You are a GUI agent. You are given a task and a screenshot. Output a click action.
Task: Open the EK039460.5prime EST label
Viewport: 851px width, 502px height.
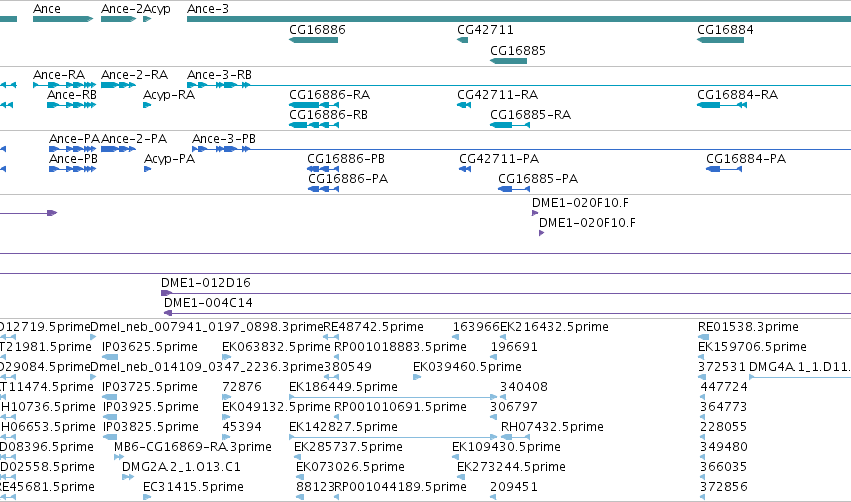pyautogui.click(x=467, y=367)
